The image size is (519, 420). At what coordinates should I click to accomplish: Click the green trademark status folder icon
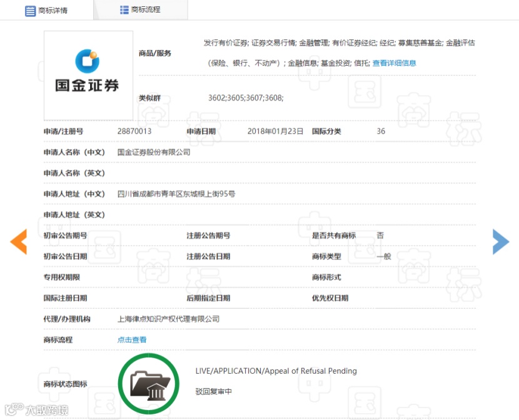click(149, 384)
